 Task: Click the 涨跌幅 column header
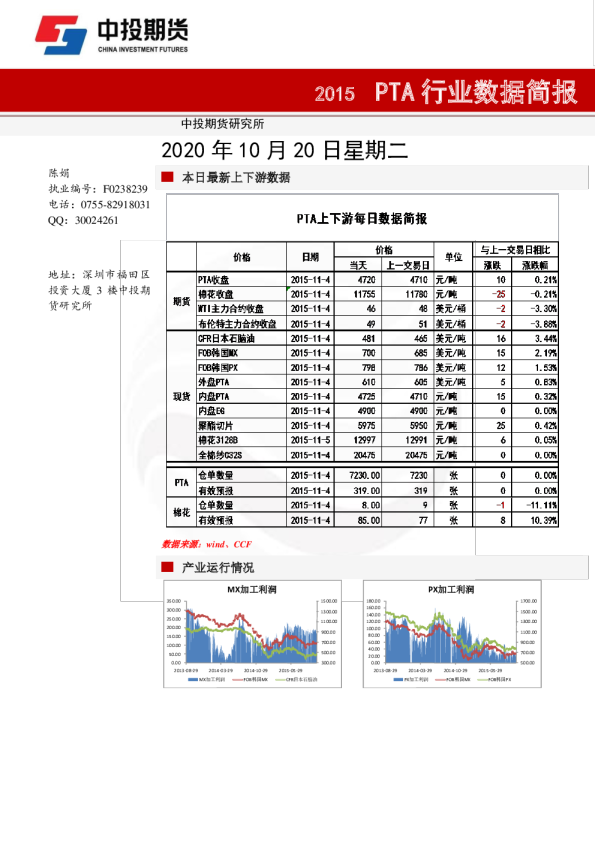point(535,265)
